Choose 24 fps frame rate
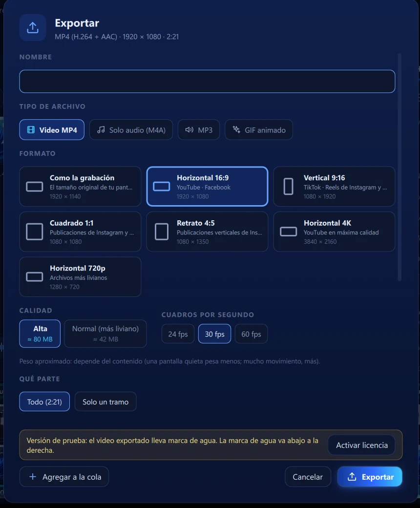The width and height of the screenshot is (420, 508). click(178, 334)
